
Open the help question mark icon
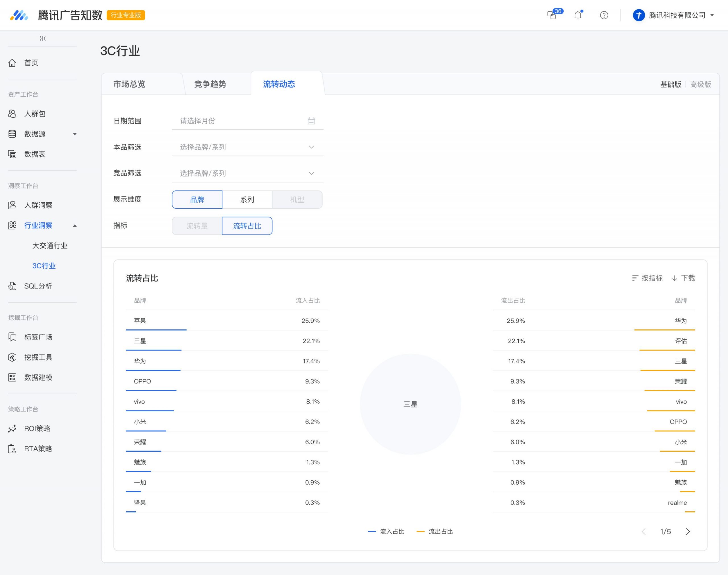pos(604,15)
